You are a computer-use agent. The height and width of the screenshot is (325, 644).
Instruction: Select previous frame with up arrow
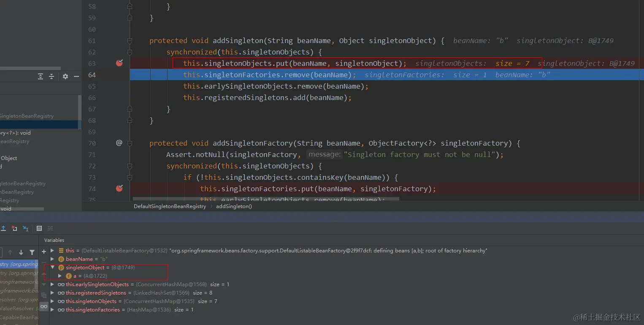coord(11,252)
